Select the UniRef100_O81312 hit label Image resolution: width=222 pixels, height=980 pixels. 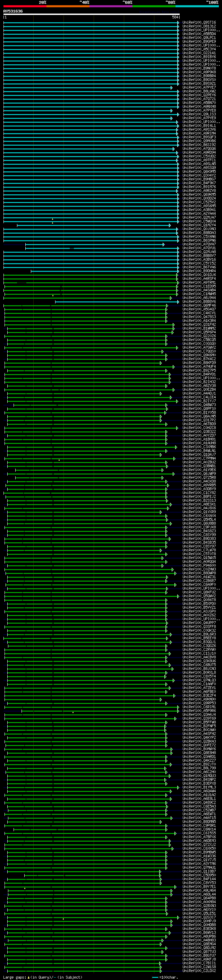pyautogui.click(x=199, y=26)
